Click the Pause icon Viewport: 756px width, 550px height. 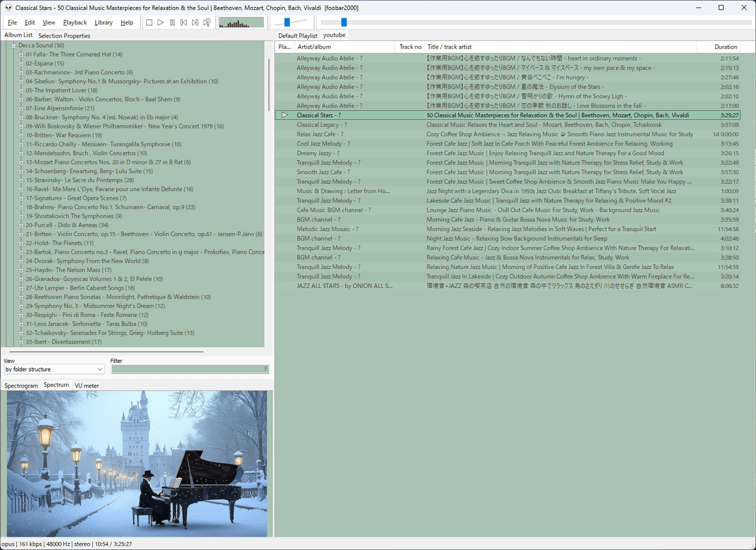pyautogui.click(x=171, y=22)
